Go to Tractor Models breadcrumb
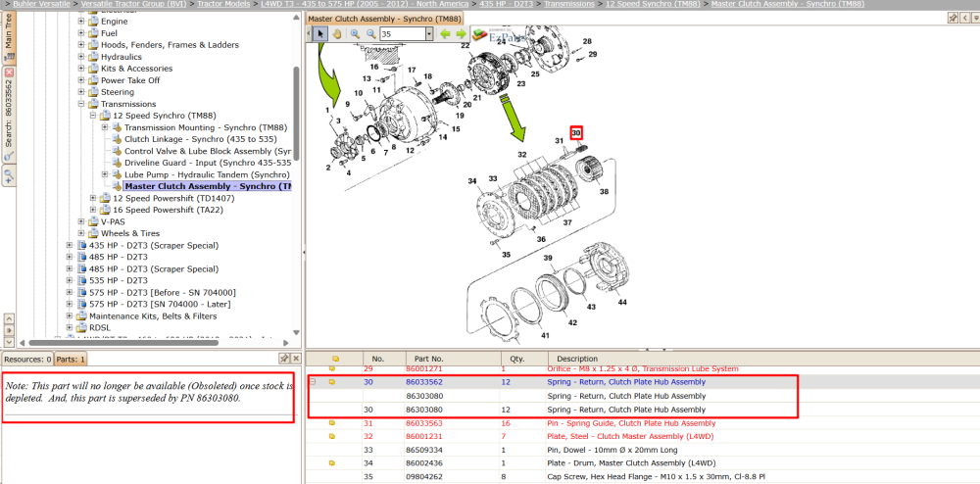The height and width of the screenshot is (484, 980). 223,4
